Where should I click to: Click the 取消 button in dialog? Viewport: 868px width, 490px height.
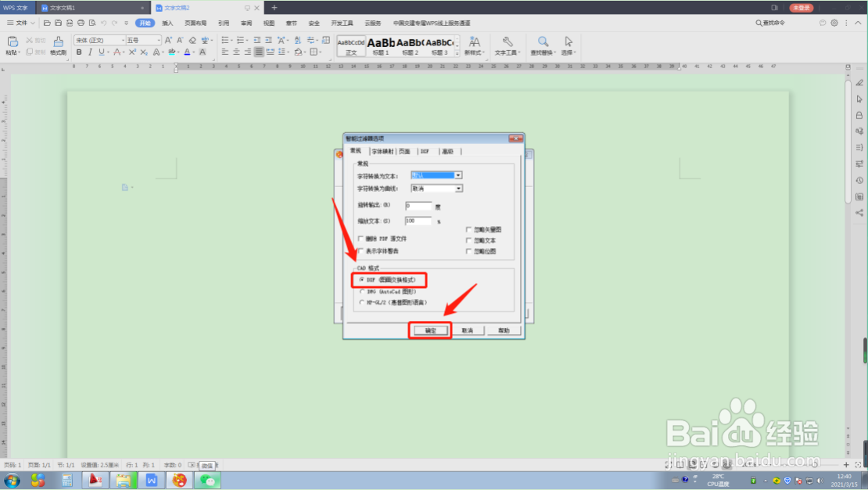pyautogui.click(x=467, y=330)
